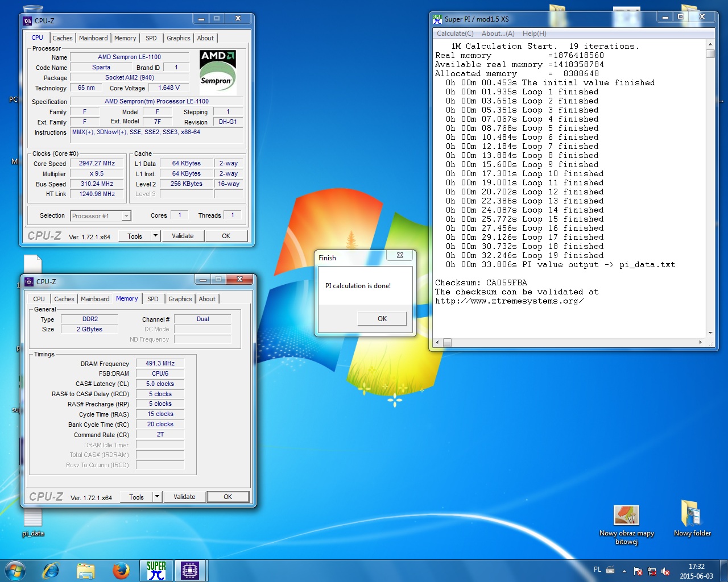Screen dimensions: 728x582
Task: Click Super PI horizontal scrollbar right arrow
Action: 700,343
